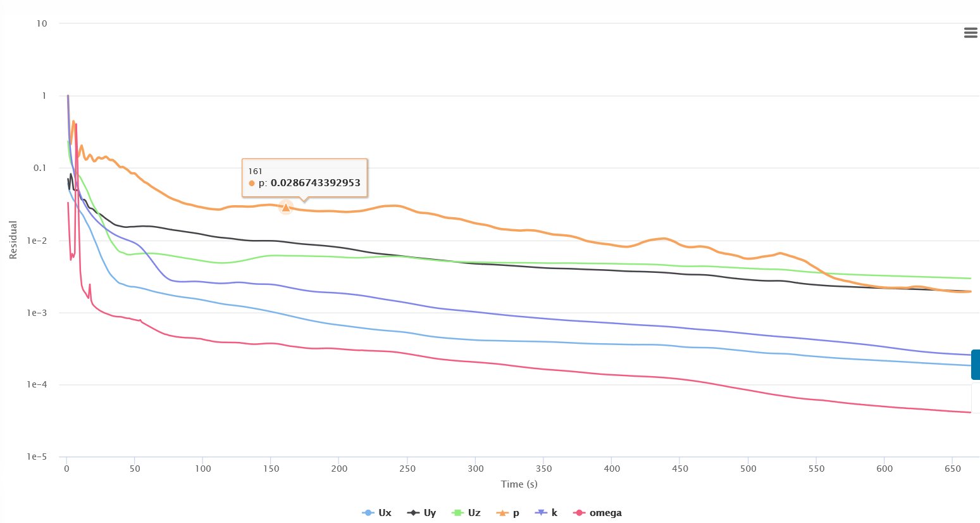Click the p residual tooltip box
Image resolution: width=980 pixels, height=523 pixels.
304,177
